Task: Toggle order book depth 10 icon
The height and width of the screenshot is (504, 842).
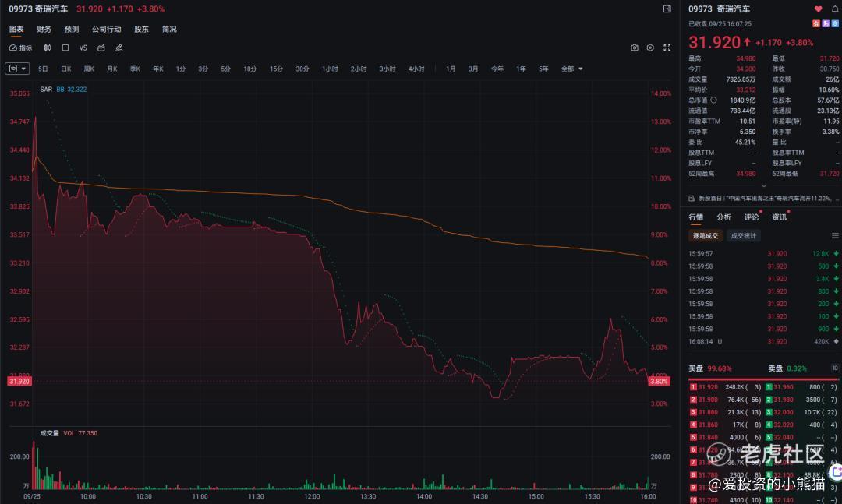Action: pyautogui.click(x=835, y=368)
